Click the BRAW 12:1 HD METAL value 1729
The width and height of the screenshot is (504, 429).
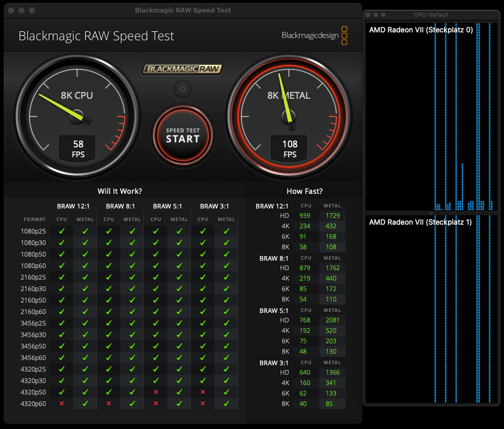pyautogui.click(x=332, y=216)
